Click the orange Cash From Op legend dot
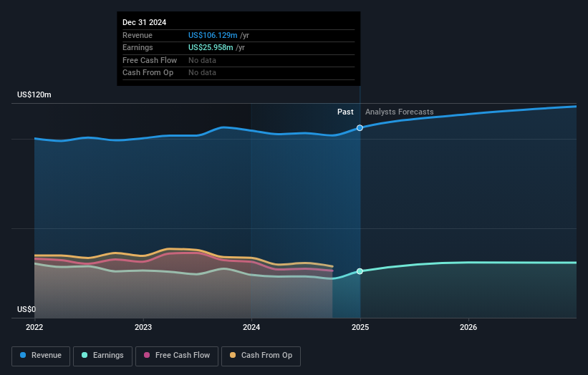The height and width of the screenshot is (375, 588). click(x=233, y=355)
